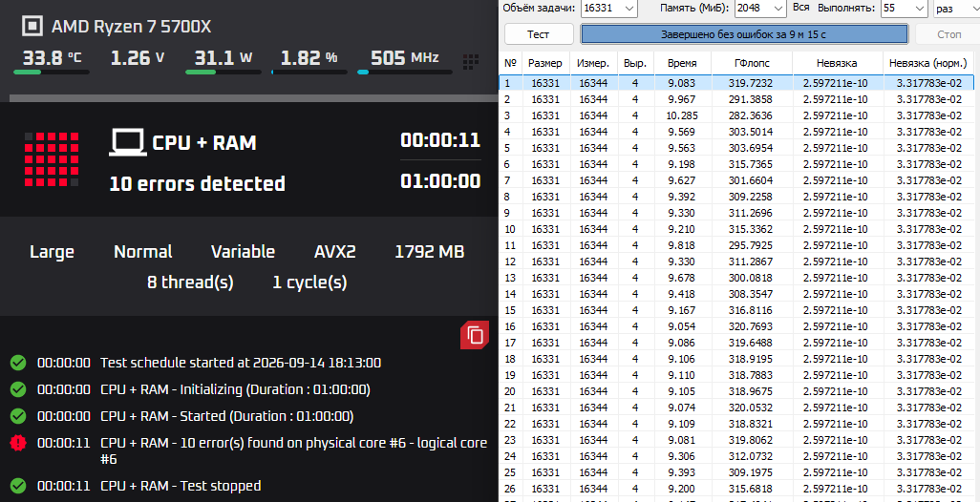Click the 10 error(s) found on physical core #6 entry
This screenshot has height=502, width=980.
coord(294,450)
